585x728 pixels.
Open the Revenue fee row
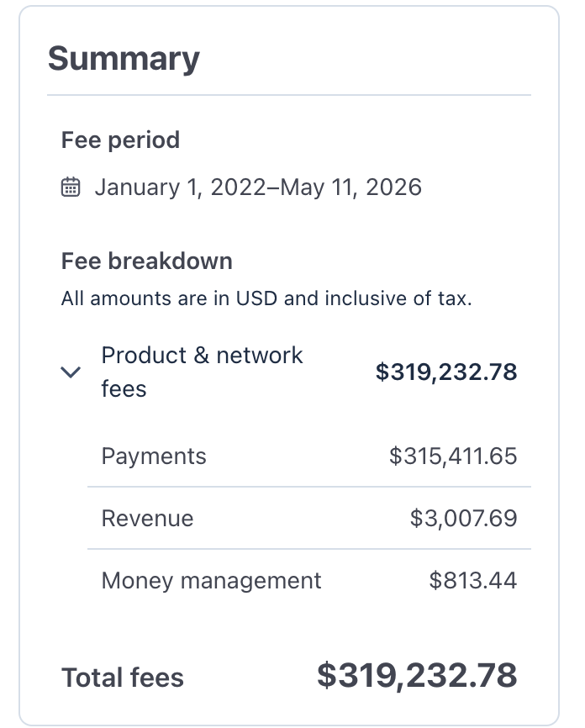[309, 518]
